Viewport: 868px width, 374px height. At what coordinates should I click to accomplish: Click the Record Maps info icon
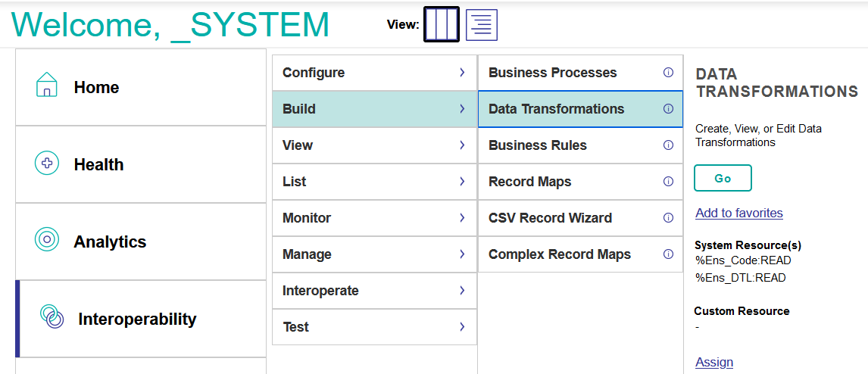click(668, 182)
